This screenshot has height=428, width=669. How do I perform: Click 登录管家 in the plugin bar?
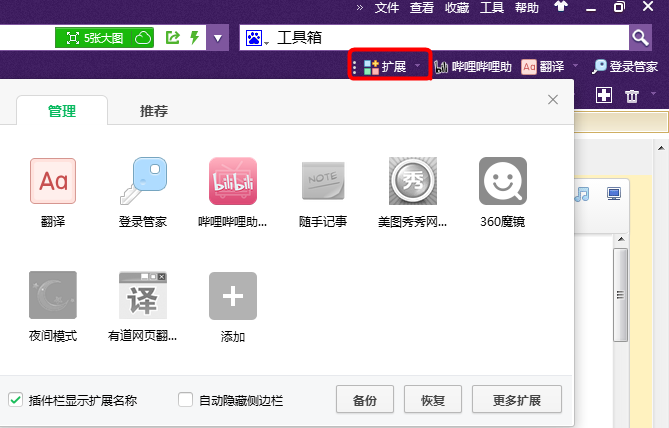point(625,67)
